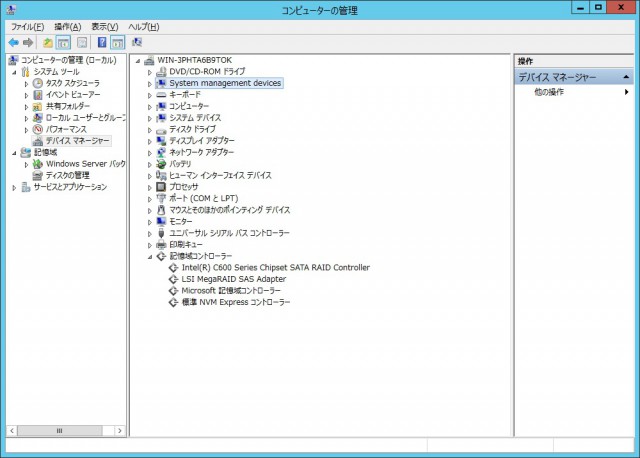The image size is (640, 458).
Task: Click the Show/Hide Console Tree toolbar icon
Action: [63, 43]
